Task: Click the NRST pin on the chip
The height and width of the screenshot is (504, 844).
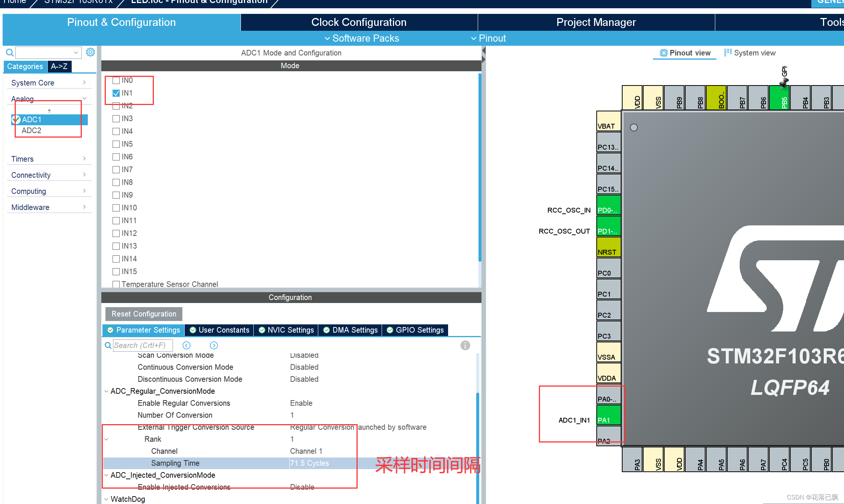Action: click(x=609, y=247)
